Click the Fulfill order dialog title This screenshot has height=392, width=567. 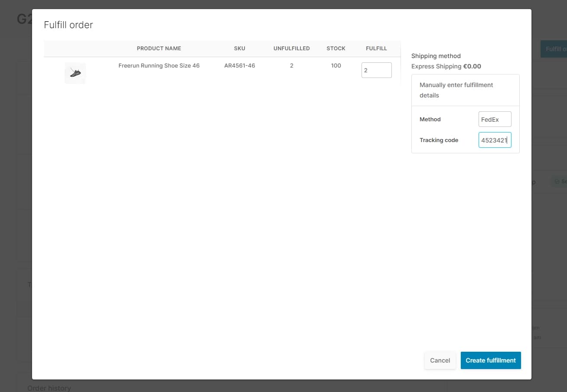[x=68, y=25]
